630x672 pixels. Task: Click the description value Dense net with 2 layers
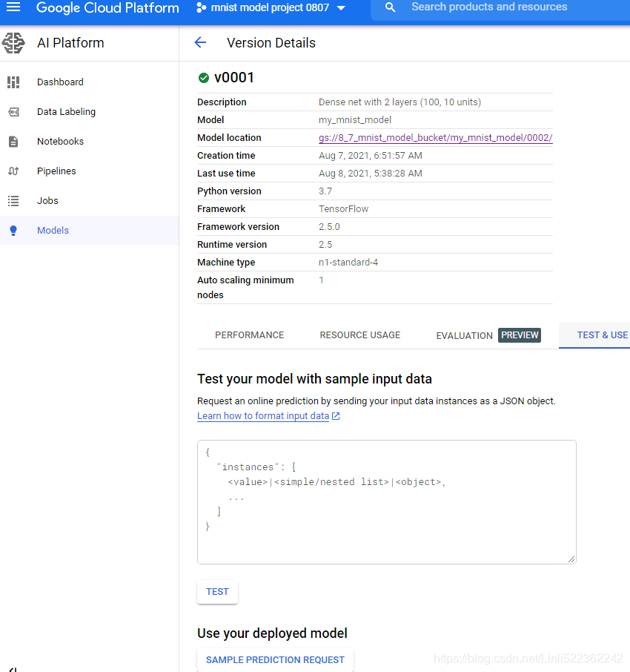399,102
